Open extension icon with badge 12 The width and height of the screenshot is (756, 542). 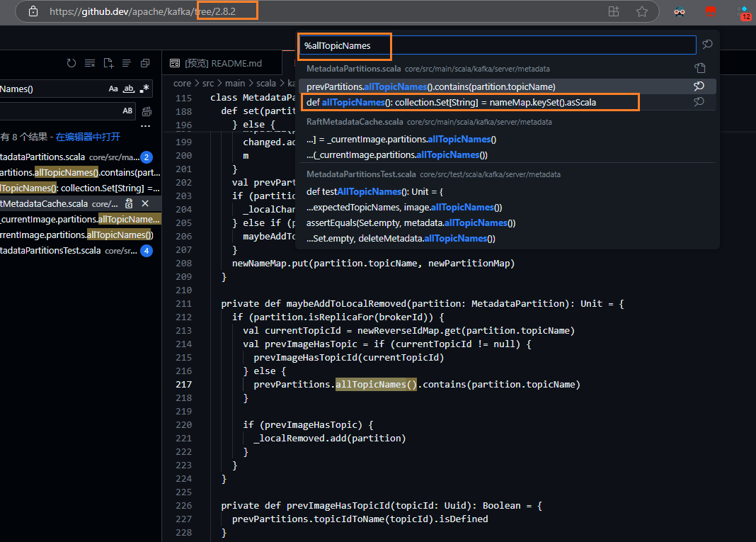(744, 13)
